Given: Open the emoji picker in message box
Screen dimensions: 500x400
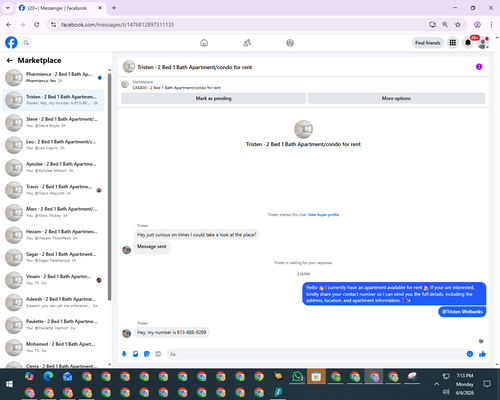Looking at the screenshot, I should point(470,354).
